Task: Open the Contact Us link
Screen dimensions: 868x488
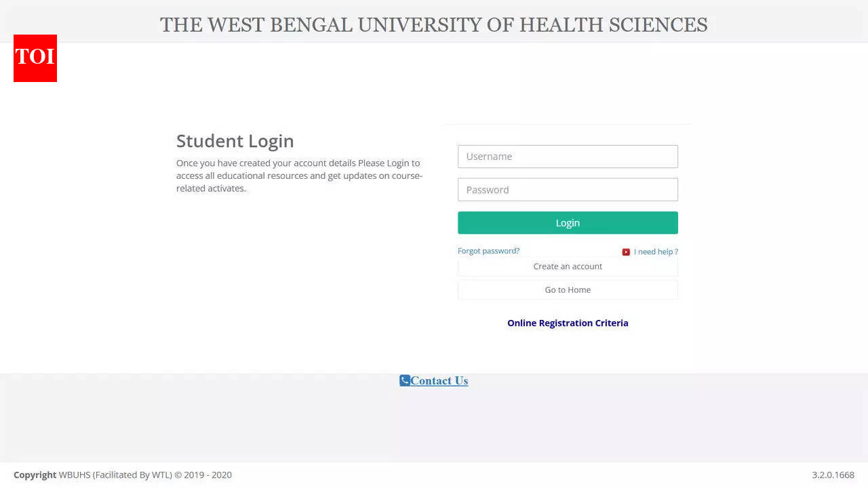Action: click(439, 380)
